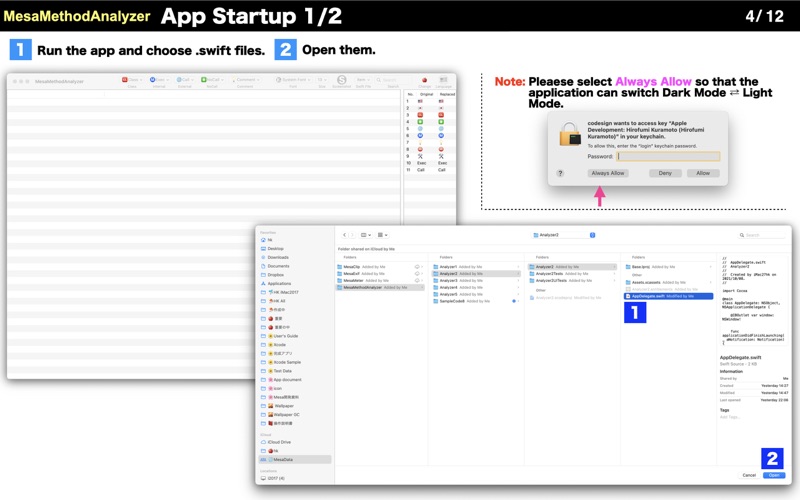Click the red Change icon in toolbar
The width and height of the screenshot is (800, 500).
[x=424, y=80]
